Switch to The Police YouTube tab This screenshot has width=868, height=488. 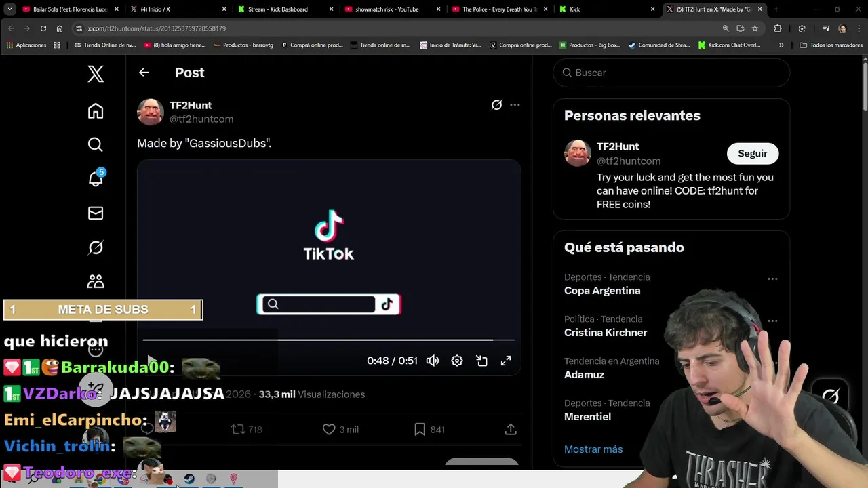point(499,9)
